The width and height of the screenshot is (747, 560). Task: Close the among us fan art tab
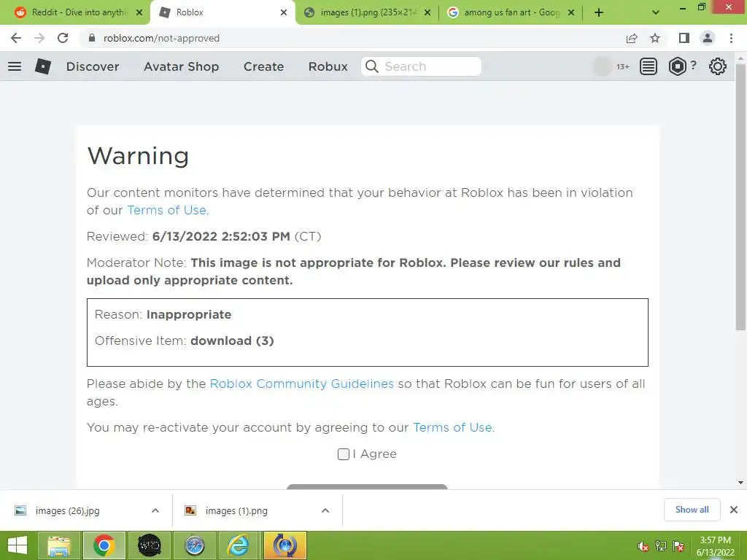tap(571, 12)
